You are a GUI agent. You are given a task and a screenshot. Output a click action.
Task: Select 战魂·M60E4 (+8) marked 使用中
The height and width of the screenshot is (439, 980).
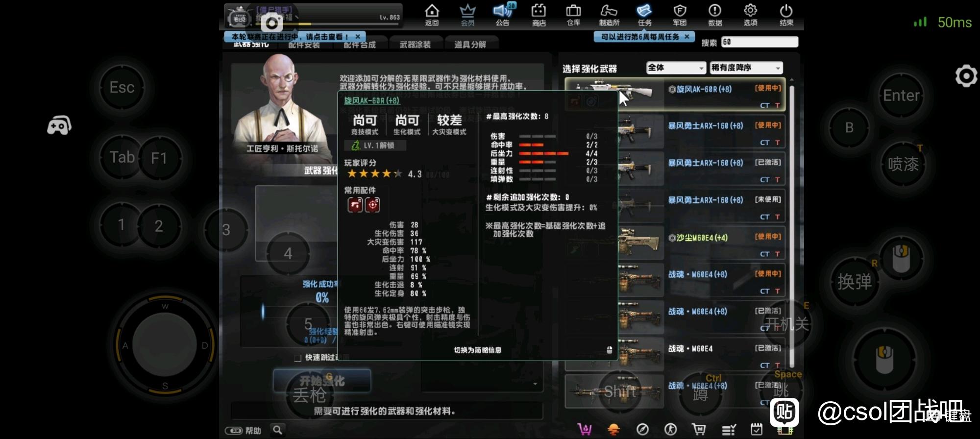point(675,280)
